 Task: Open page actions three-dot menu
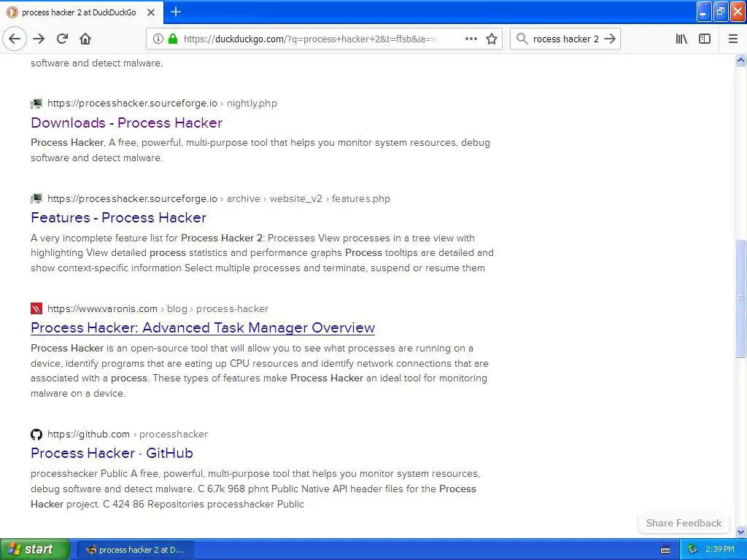pos(471,39)
